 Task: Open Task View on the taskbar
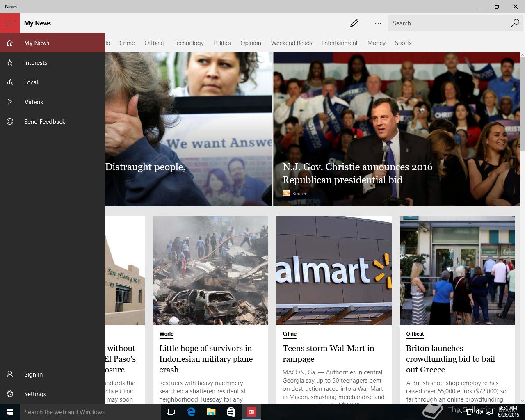click(171, 412)
